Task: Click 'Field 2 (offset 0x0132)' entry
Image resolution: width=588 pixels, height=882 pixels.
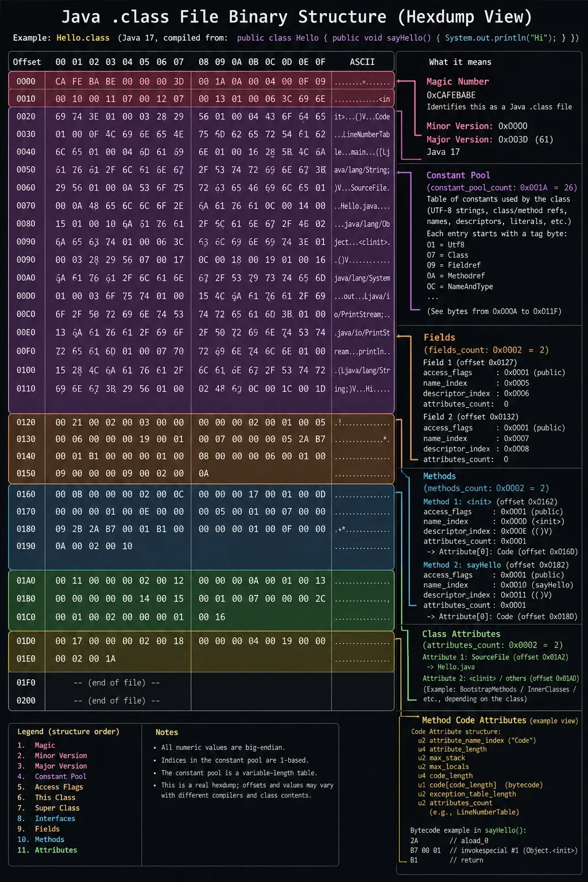Action: click(471, 417)
